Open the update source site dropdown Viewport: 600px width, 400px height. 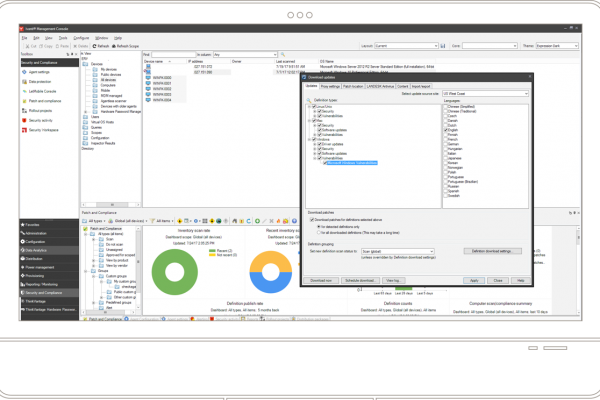485,94
